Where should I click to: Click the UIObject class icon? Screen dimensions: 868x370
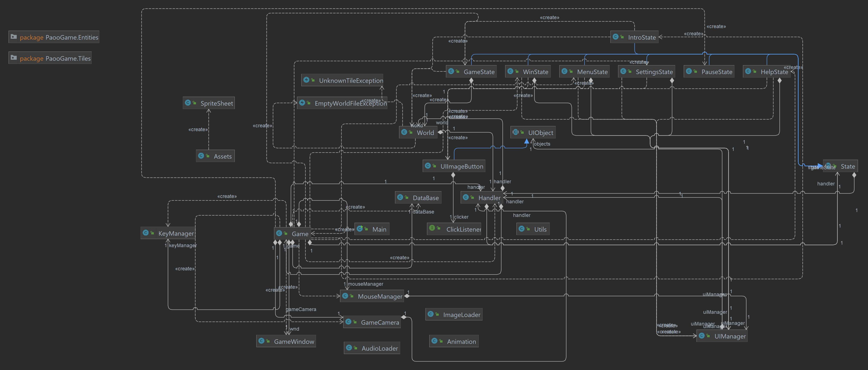[516, 132]
